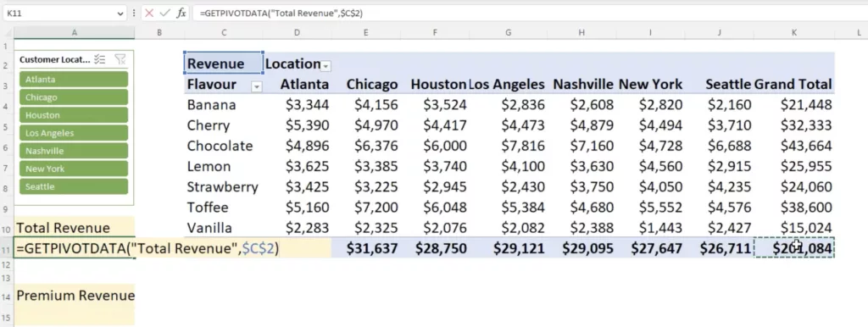Click Chicago column total $31,637

coord(372,249)
